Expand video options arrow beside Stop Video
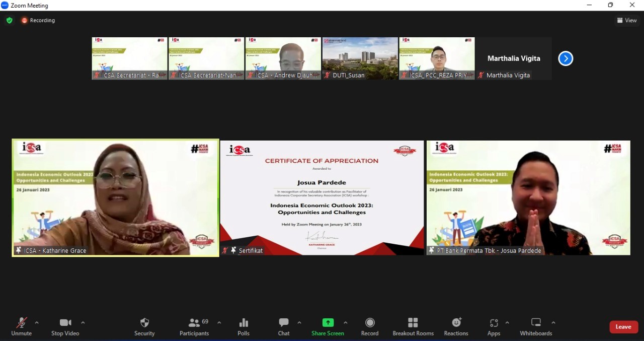Screen dimensions: 644x341 [83, 323]
